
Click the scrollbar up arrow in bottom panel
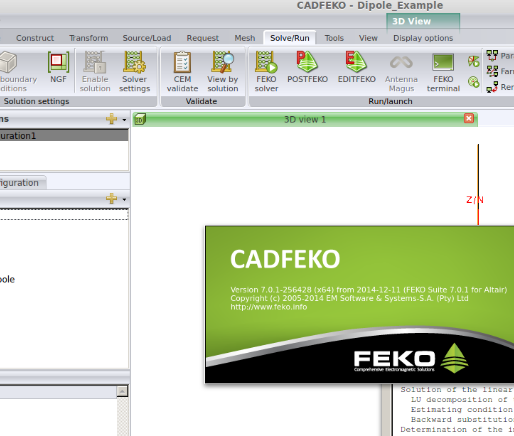(122, 391)
